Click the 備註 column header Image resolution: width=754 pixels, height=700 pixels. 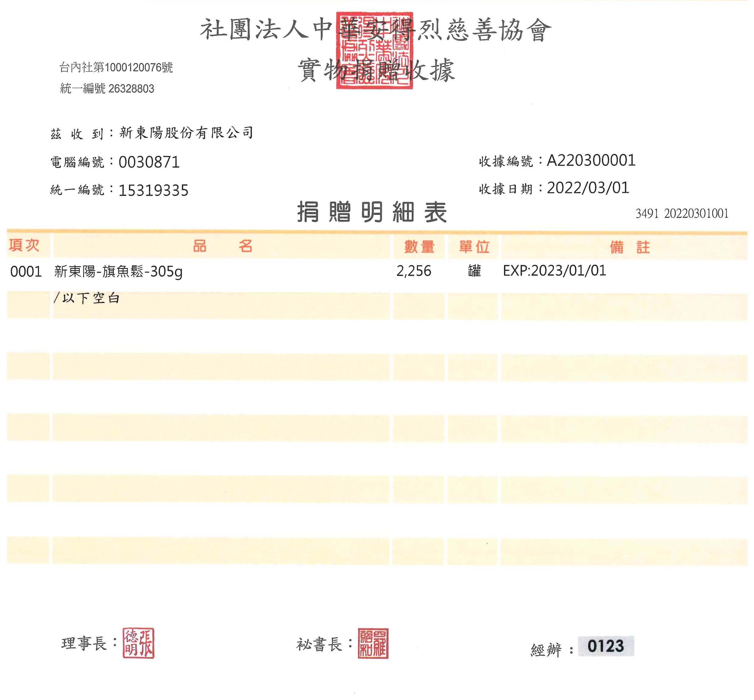tap(630, 247)
